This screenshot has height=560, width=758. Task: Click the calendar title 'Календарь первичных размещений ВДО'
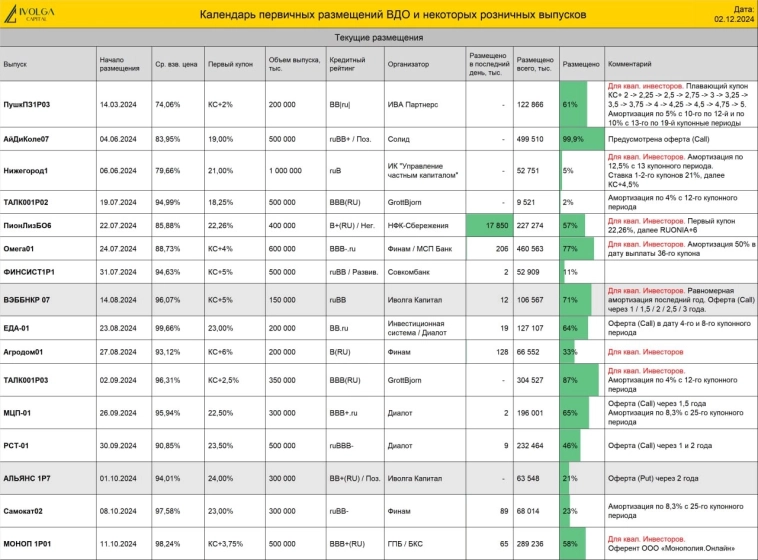point(378,14)
